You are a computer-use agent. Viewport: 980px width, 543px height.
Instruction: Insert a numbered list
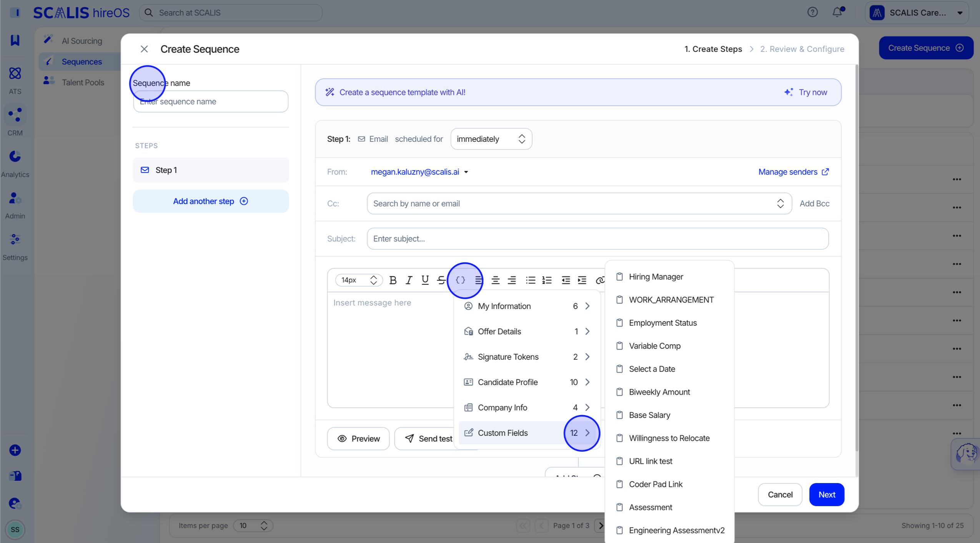click(547, 280)
